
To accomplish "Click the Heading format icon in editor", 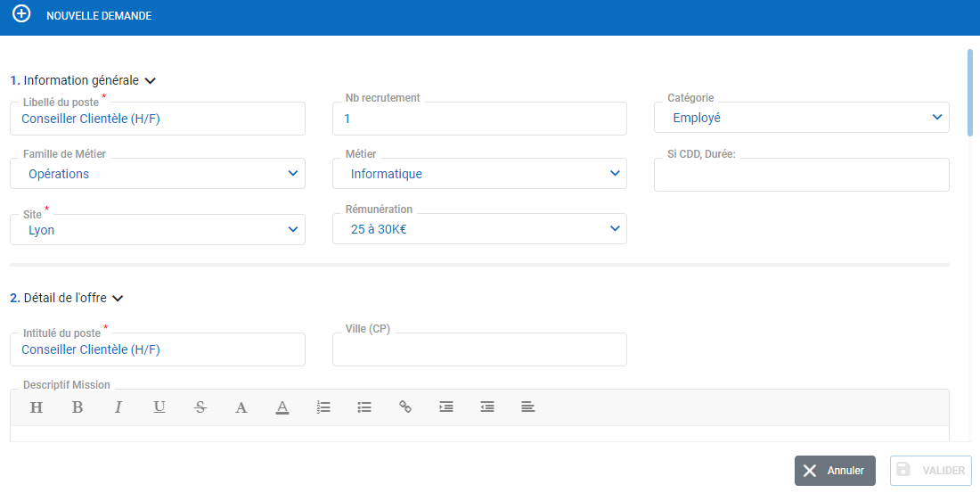I will [37, 407].
